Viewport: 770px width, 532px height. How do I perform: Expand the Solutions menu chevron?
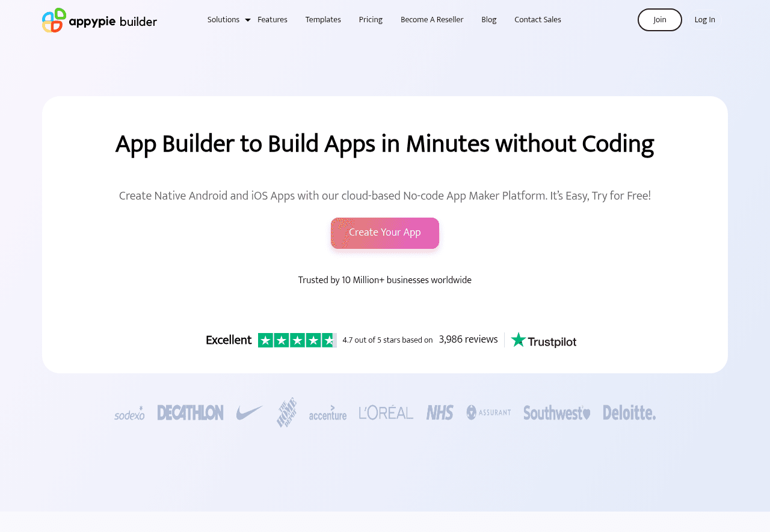click(247, 20)
